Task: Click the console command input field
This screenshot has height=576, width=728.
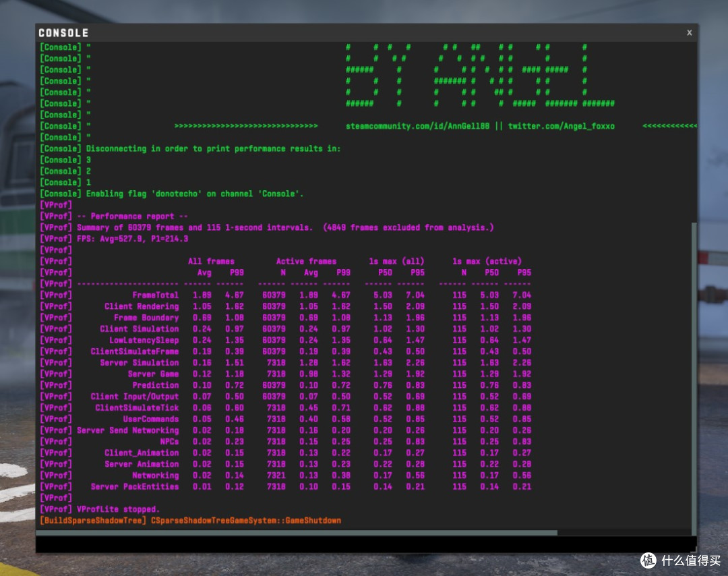Action: coord(366,544)
